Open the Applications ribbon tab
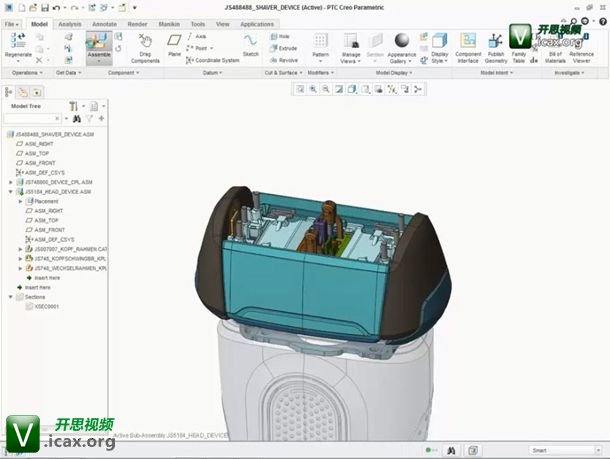The width and height of the screenshot is (610, 459). (x=257, y=23)
